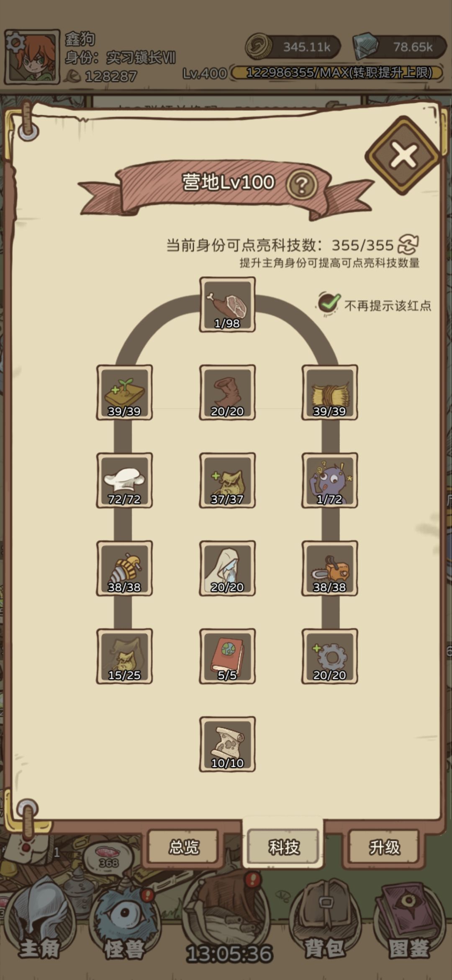The image size is (452, 980).
Task: Switch to the 升级 tab
Action: point(384,847)
